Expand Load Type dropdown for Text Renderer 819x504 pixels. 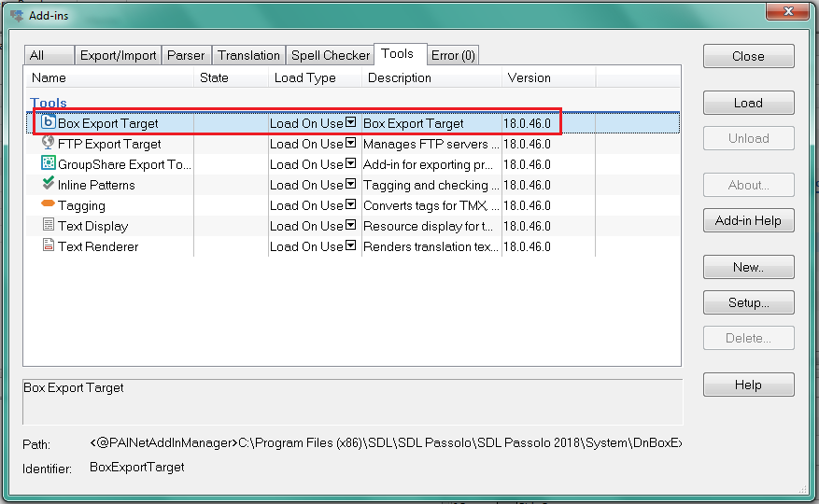pos(350,246)
